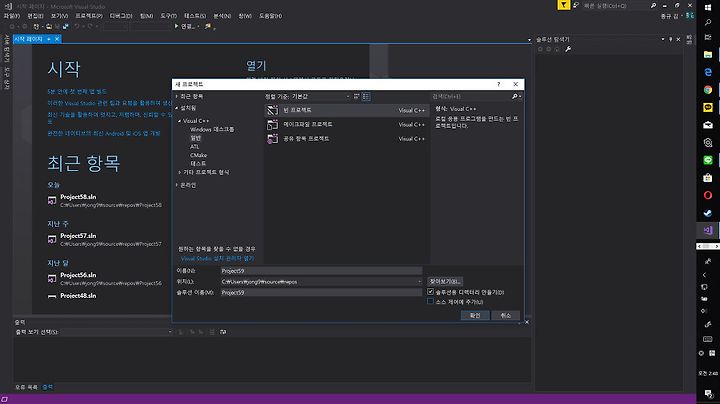The width and height of the screenshot is (720, 404).
Task: Select the CMake category in the tree
Action: click(198, 155)
